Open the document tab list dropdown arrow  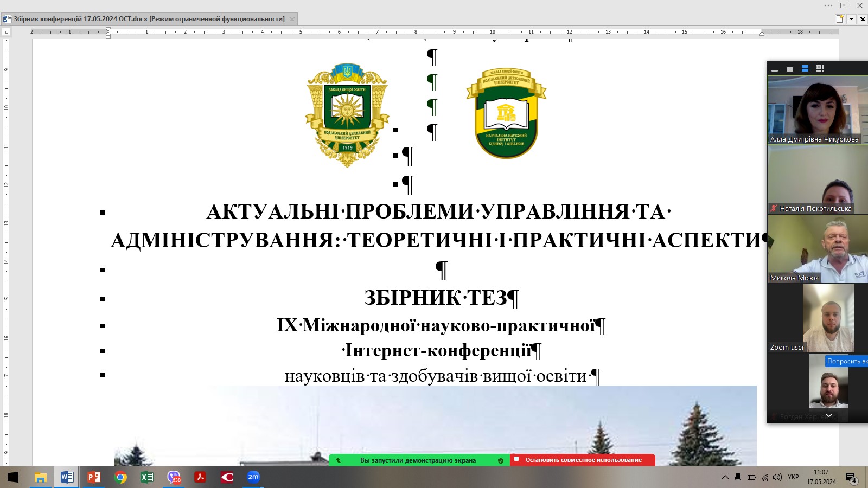[x=851, y=19]
